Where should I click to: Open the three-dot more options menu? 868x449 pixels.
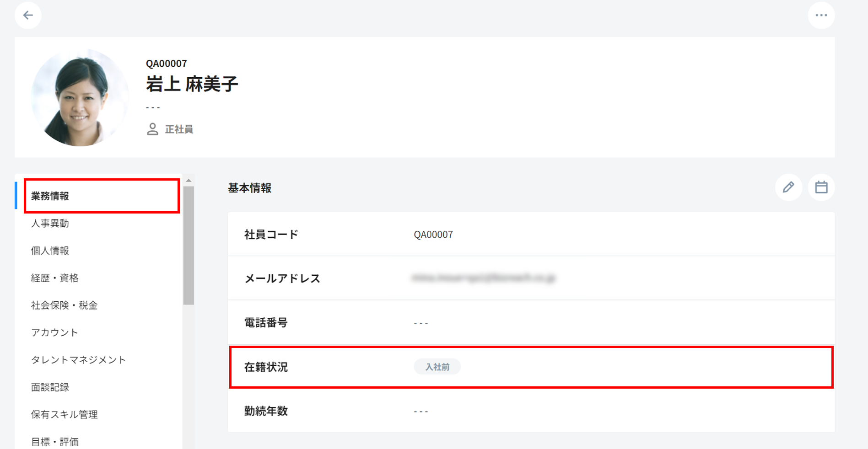(x=821, y=16)
